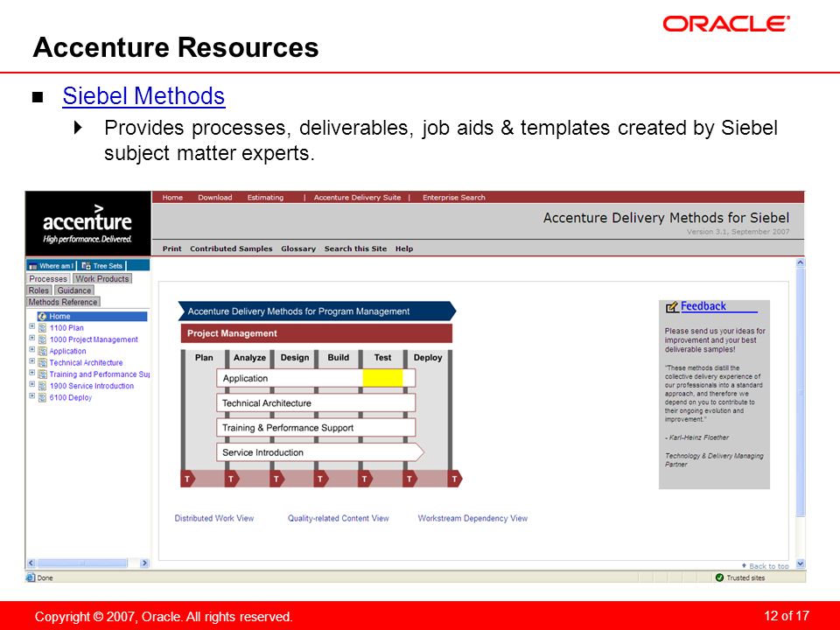Screen dimensions: 840x630
Task: Switch to the Methods Reference tab
Action: pyautogui.click(x=63, y=302)
